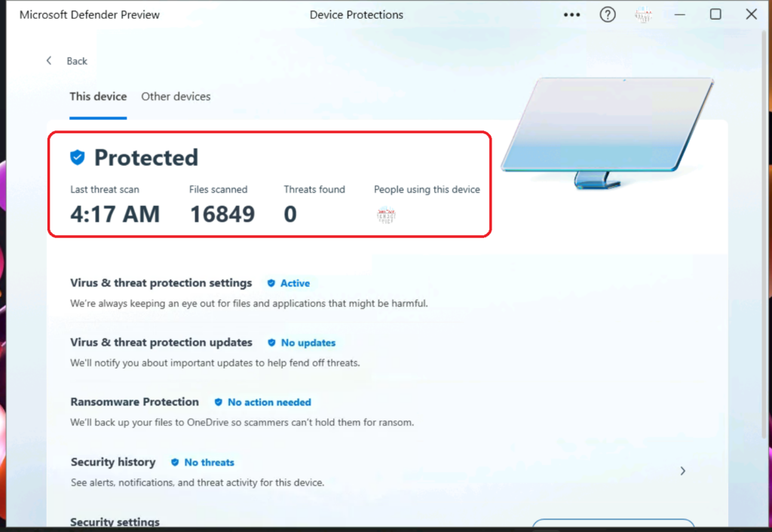Open the three-dot more options menu
772x532 pixels.
[571, 15]
